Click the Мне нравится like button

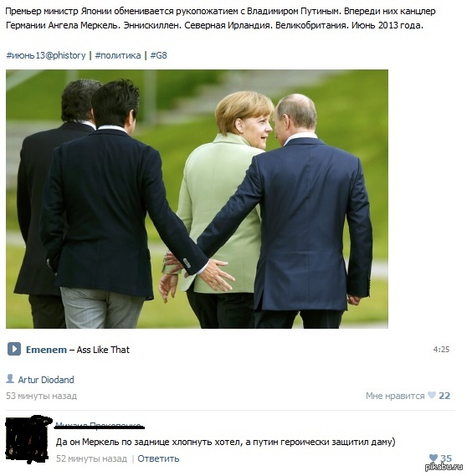tap(395, 396)
